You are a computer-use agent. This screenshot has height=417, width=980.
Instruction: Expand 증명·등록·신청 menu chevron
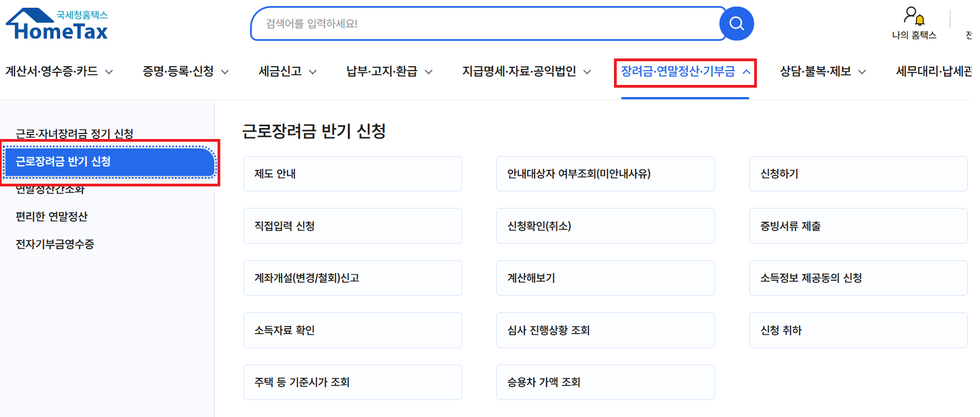(225, 72)
